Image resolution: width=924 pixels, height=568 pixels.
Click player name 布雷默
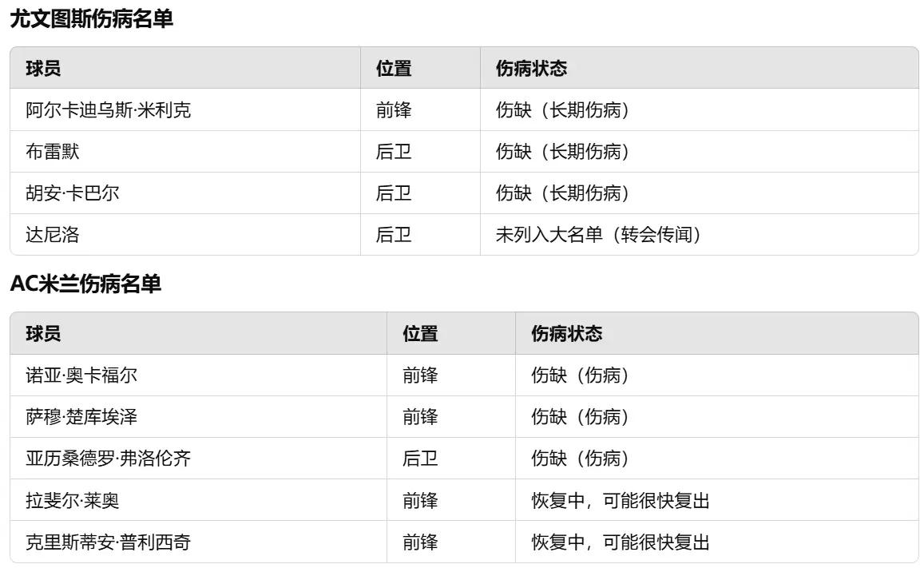point(52,152)
